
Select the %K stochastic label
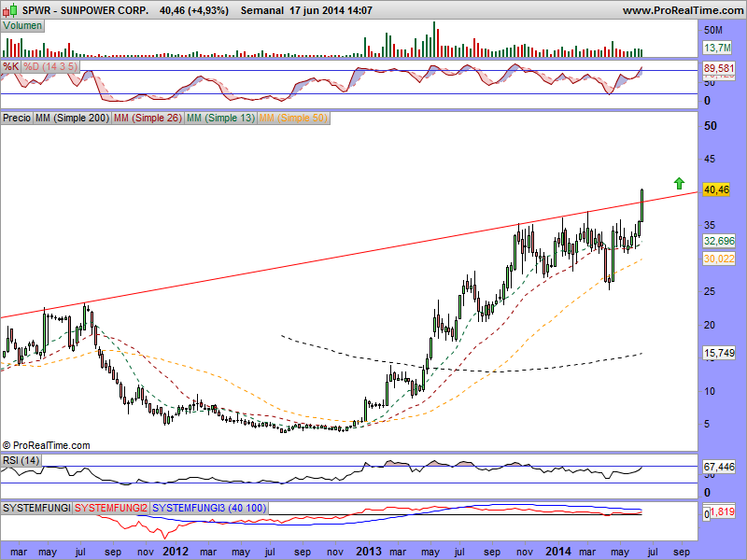pos(10,66)
